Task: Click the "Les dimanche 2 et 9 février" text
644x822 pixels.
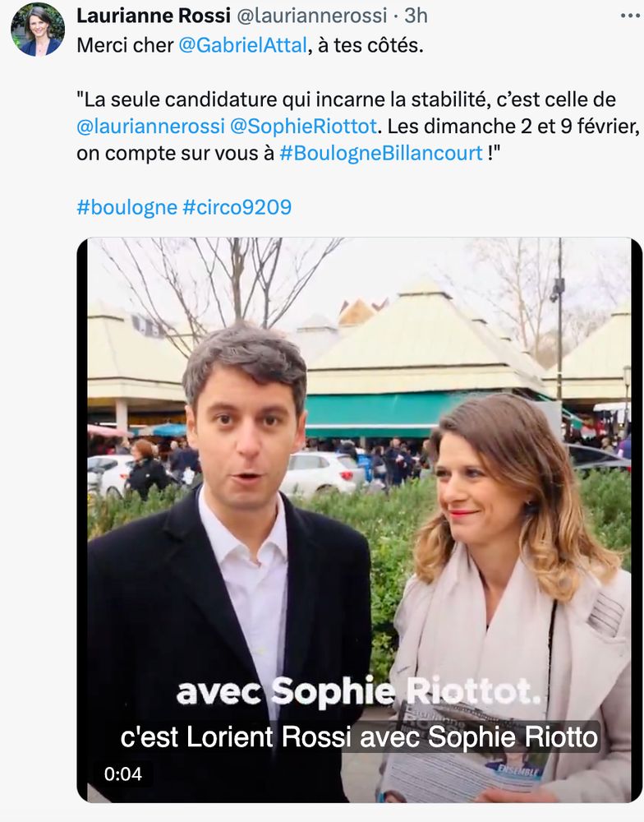Action: pos(513,127)
